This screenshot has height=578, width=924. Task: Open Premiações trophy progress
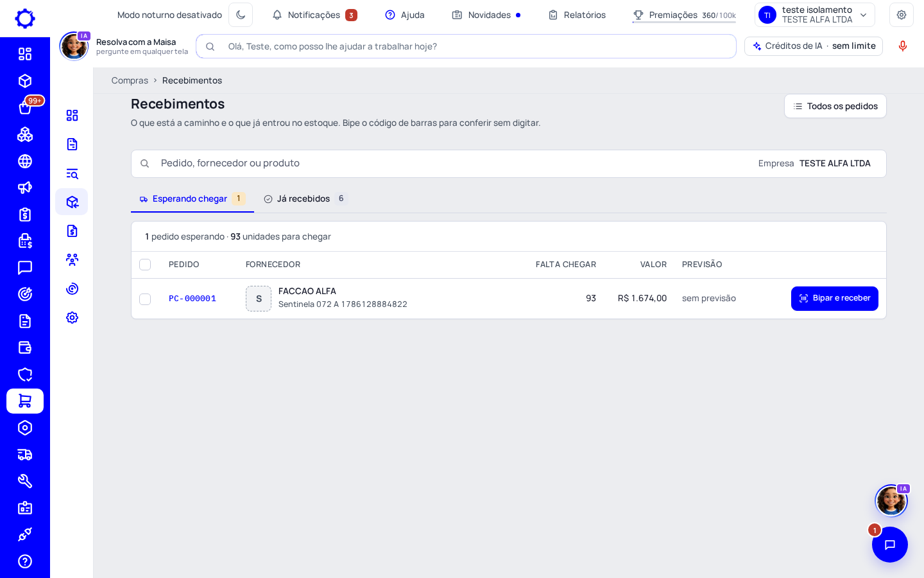click(x=684, y=15)
